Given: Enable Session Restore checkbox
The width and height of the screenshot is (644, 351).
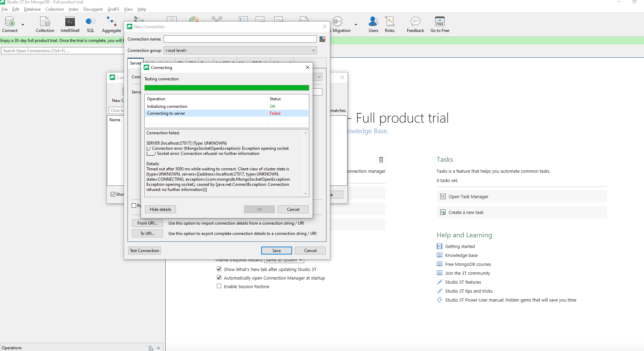Looking at the screenshot, I should tap(219, 286).
